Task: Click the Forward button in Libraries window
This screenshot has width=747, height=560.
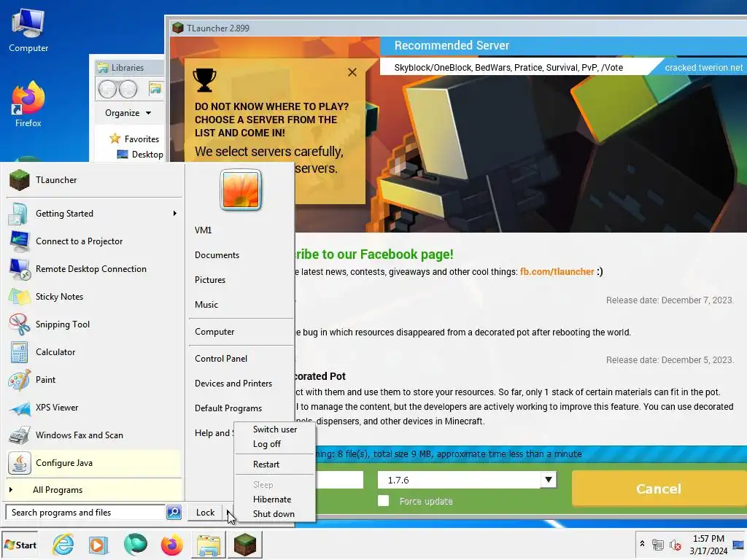Action: click(128, 89)
